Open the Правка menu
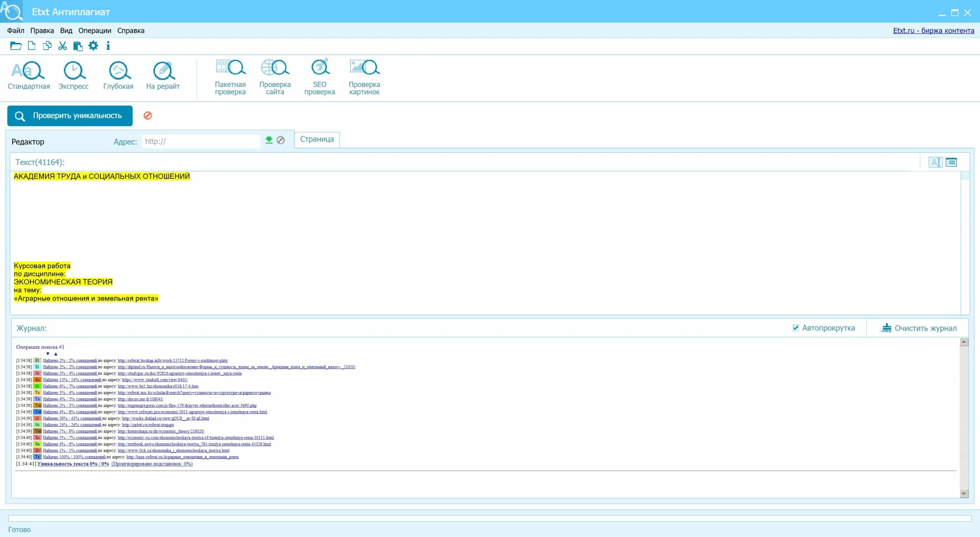 tap(42, 31)
